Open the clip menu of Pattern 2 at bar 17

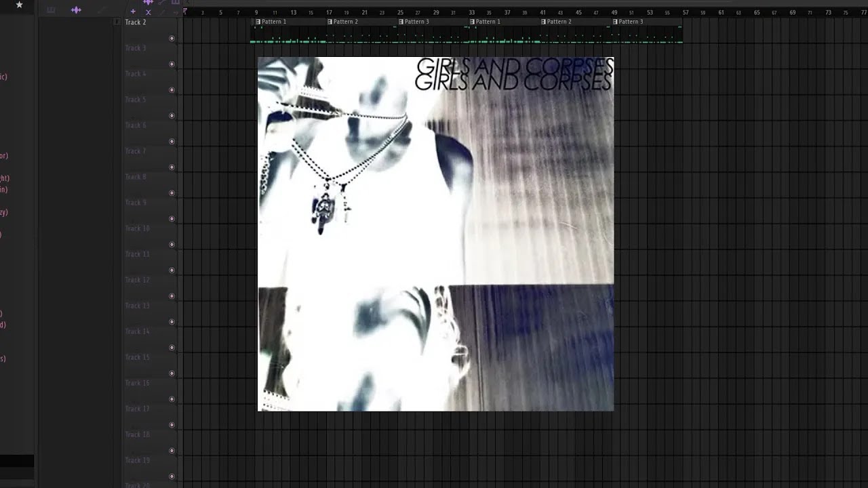point(330,22)
